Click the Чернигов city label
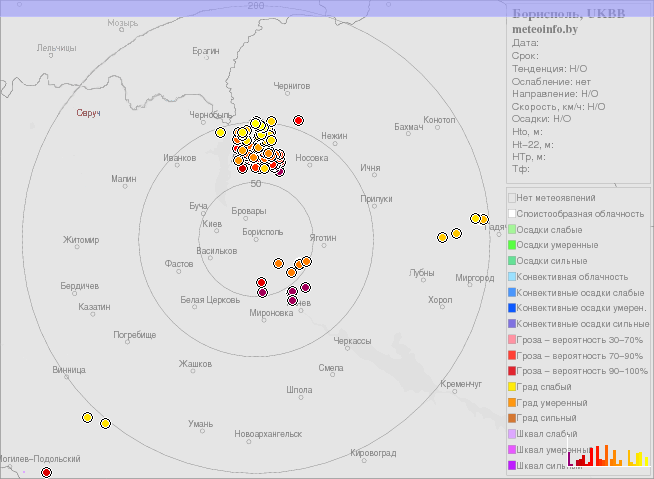 pos(292,86)
